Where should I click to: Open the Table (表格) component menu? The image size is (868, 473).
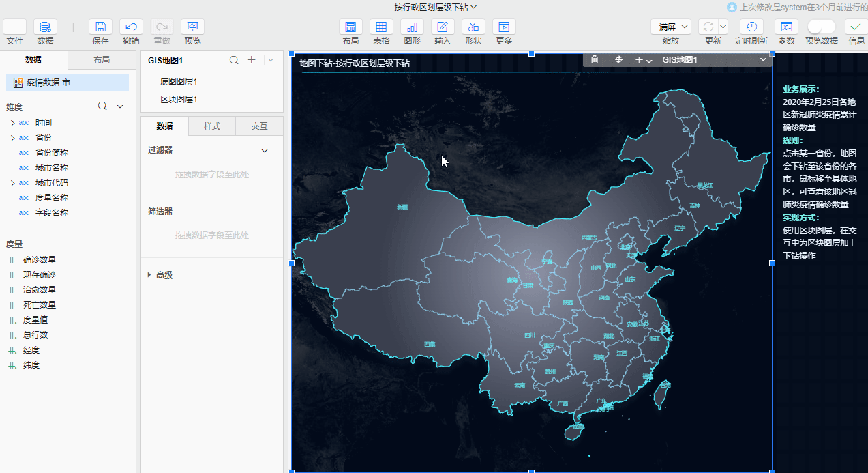pyautogui.click(x=381, y=27)
